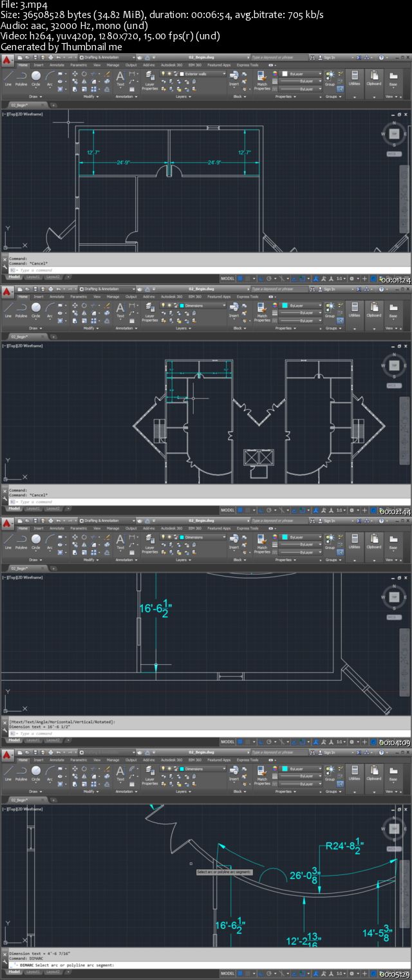Click the R24'-8 1/2" radius dimension text
412x980 pixels.
point(346,847)
